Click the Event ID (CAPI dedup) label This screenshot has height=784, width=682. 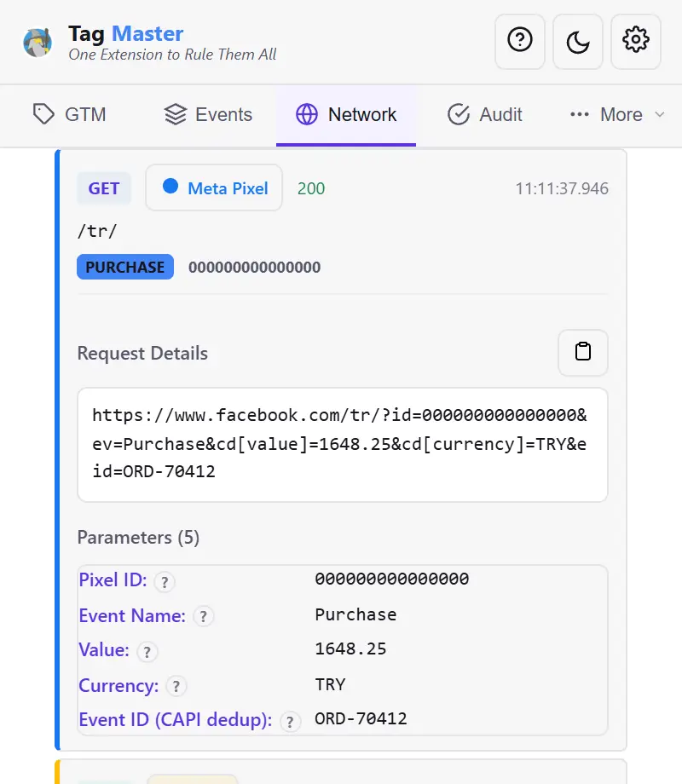(x=176, y=720)
